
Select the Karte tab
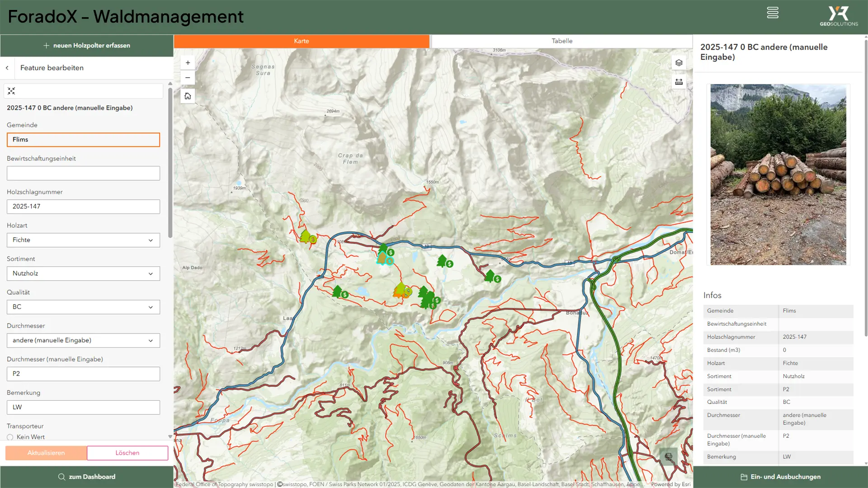302,41
